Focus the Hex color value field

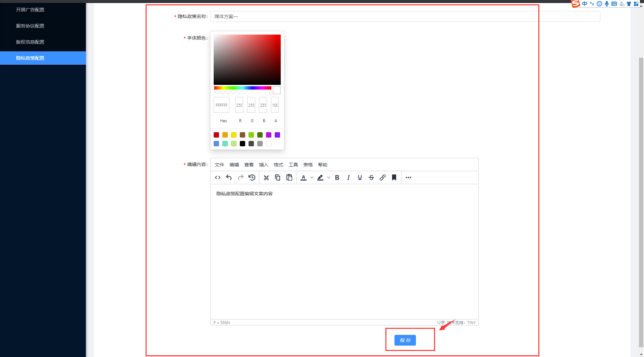(x=221, y=105)
